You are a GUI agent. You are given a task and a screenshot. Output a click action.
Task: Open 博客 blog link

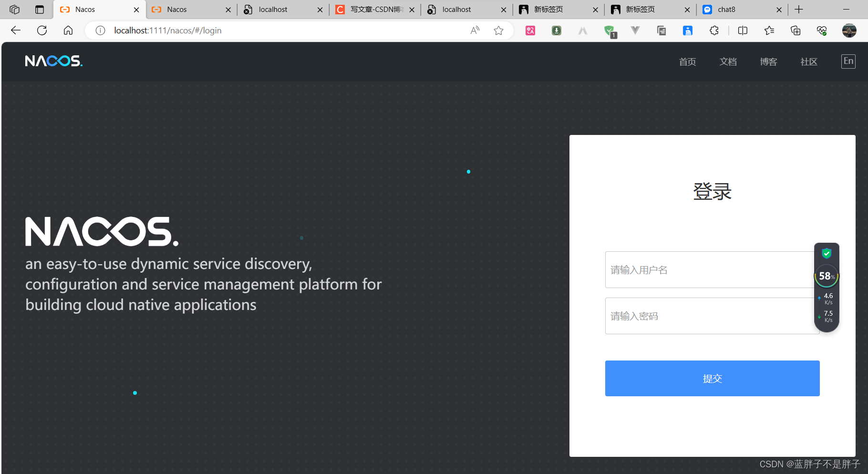769,62
